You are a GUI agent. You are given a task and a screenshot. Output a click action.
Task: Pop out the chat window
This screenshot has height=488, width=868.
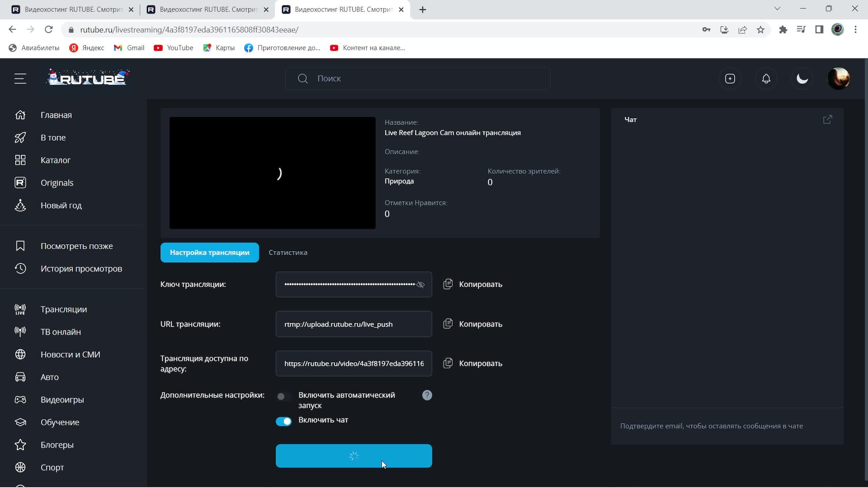coord(827,119)
